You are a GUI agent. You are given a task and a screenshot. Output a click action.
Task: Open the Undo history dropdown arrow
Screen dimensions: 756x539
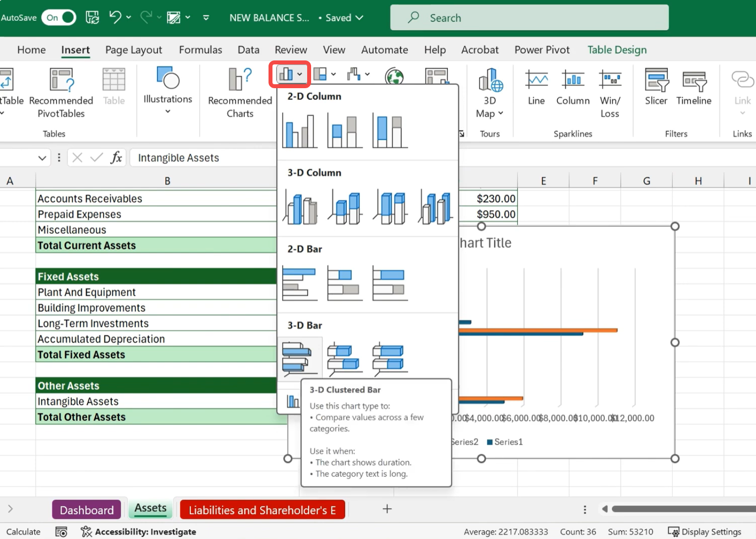pos(129,17)
